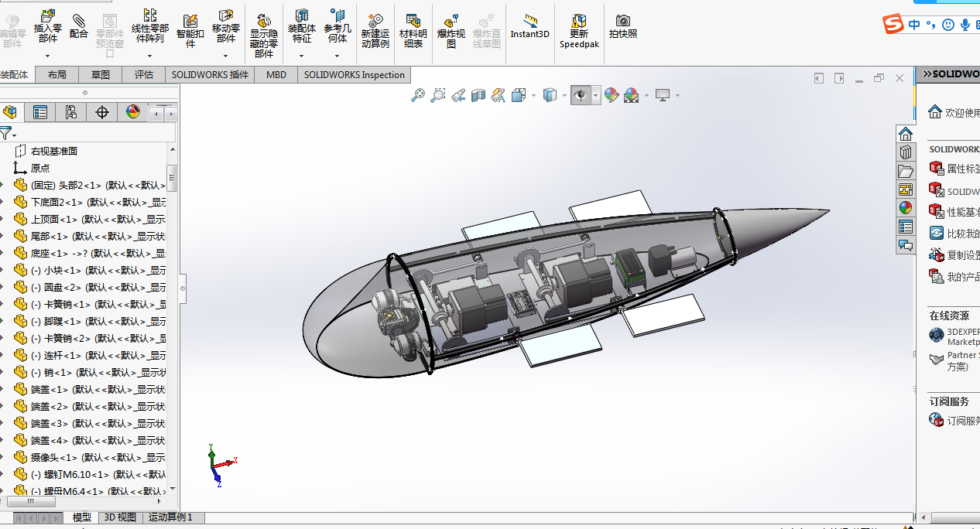Switch to the 评估 evaluate tab

[x=144, y=75]
